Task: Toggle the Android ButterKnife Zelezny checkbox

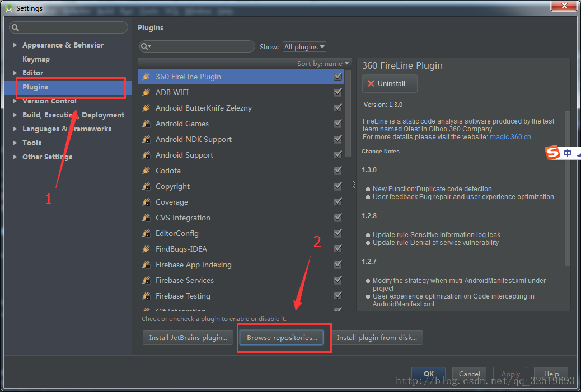Action: (x=338, y=107)
